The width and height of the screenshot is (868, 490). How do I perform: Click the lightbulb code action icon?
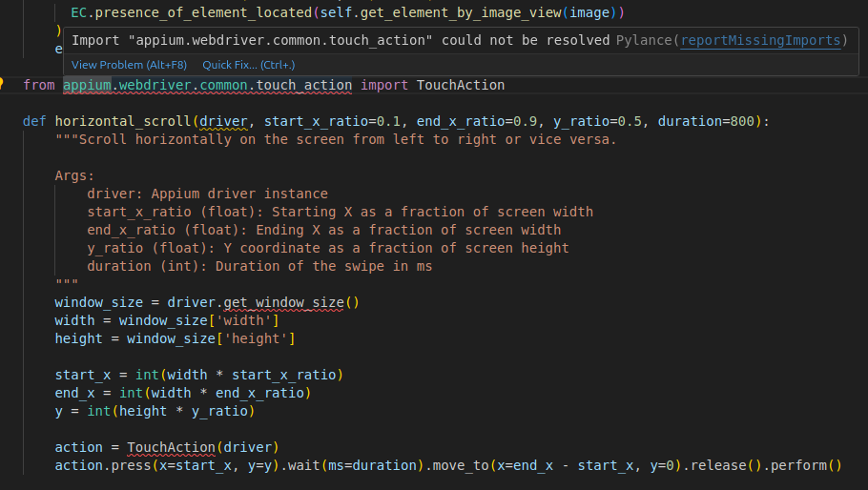[x=3, y=84]
